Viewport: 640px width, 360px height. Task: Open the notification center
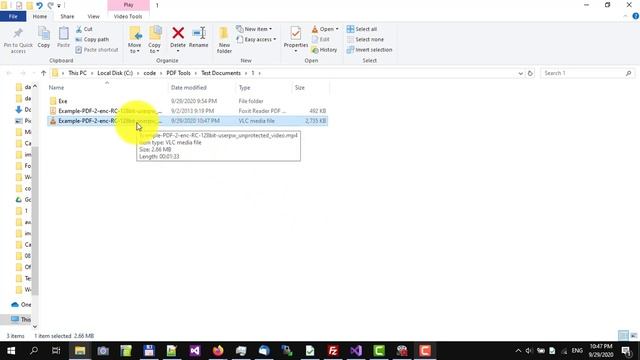[627, 351]
